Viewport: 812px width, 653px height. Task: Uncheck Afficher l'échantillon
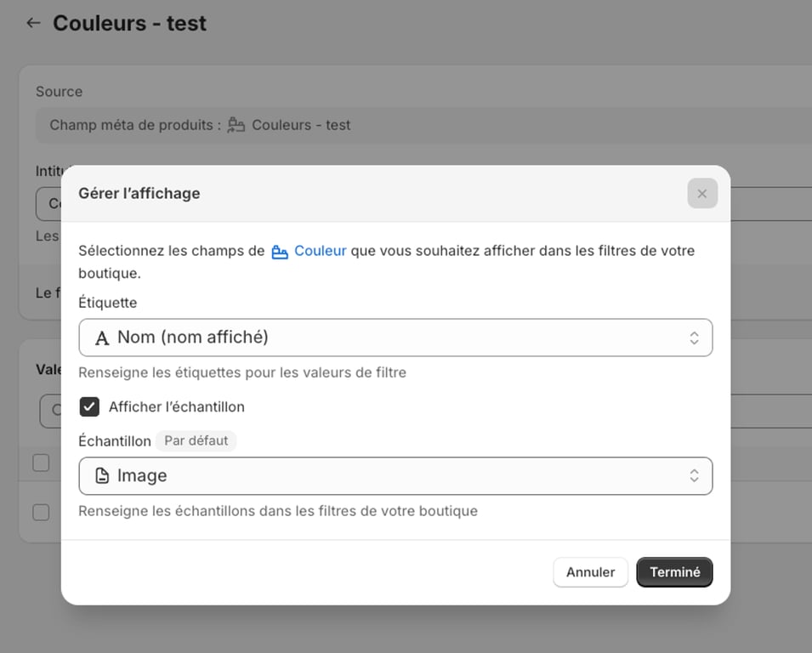(89, 406)
